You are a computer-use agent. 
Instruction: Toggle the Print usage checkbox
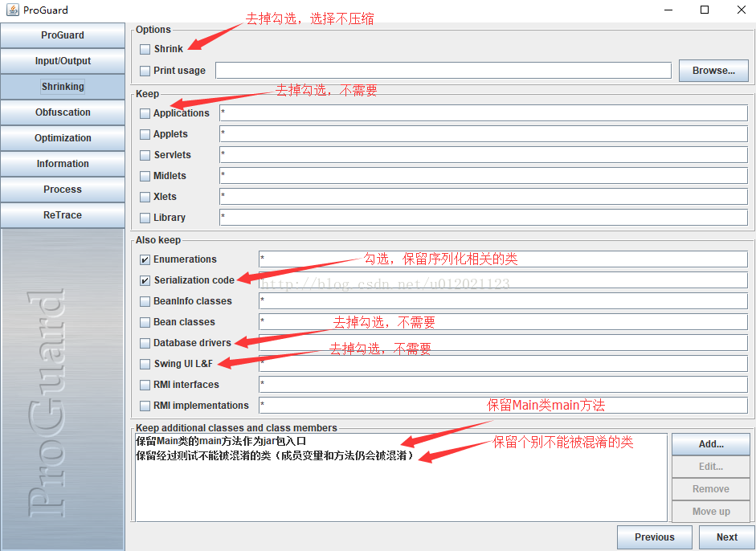(145, 71)
